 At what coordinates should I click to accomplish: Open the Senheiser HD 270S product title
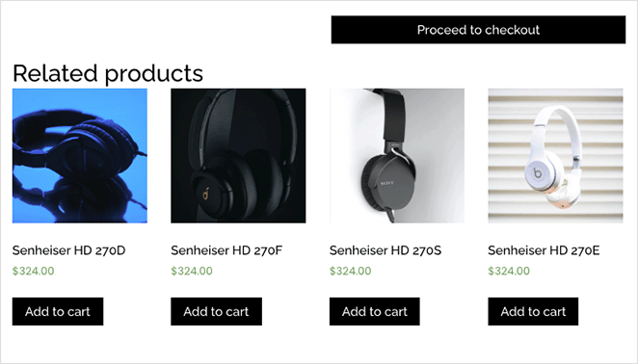pos(385,250)
